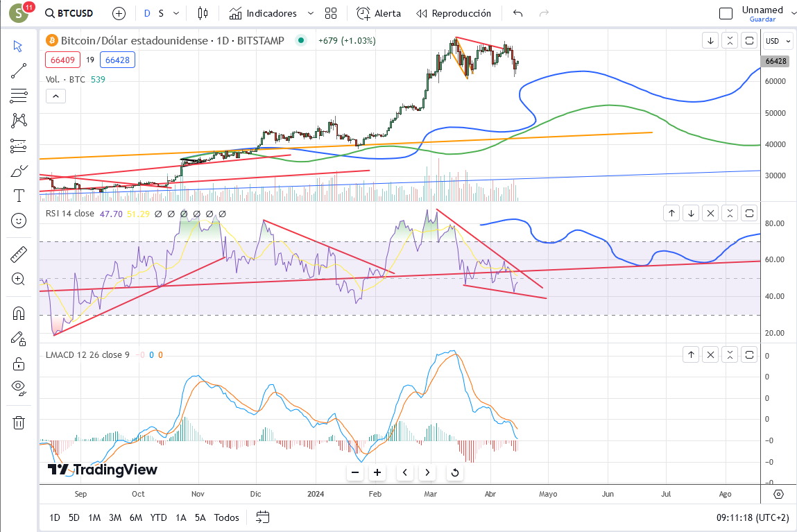The width and height of the screenshot is (797, 532).
Task: Move the RSI pane down
Action: click(692, 214)
